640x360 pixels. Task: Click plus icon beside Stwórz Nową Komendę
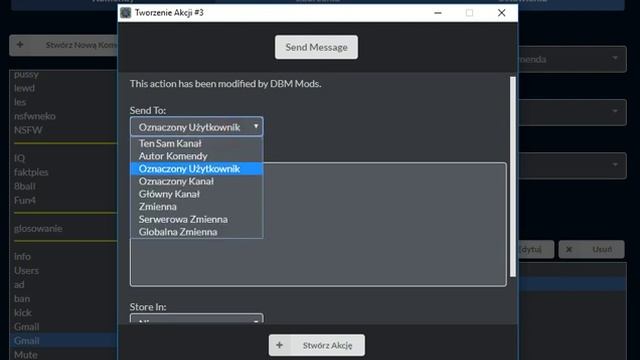click(20, 44)
